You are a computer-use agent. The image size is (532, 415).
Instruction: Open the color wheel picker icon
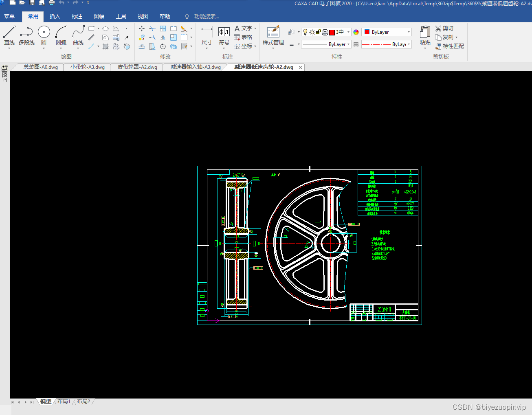[x=356, y=32]
